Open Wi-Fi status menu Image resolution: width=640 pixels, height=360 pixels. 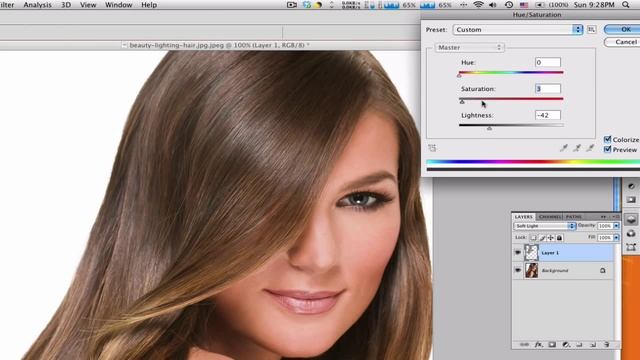(478, 5)
